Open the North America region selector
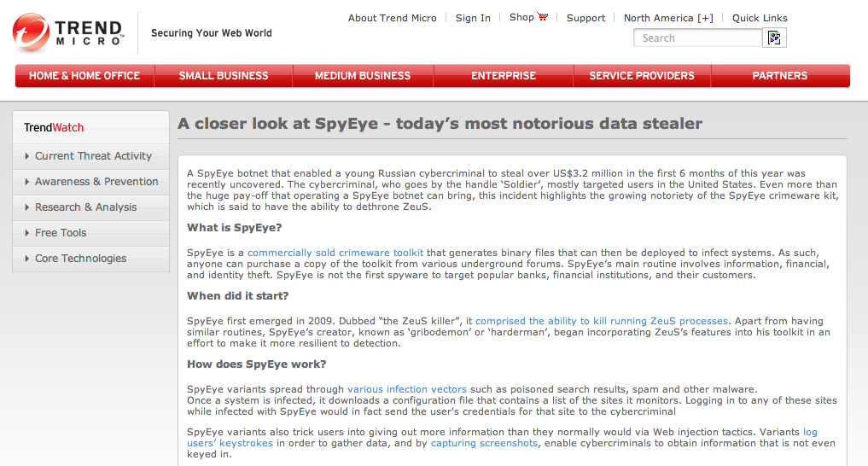Screen dimensions: 868x466 [667, 18]
